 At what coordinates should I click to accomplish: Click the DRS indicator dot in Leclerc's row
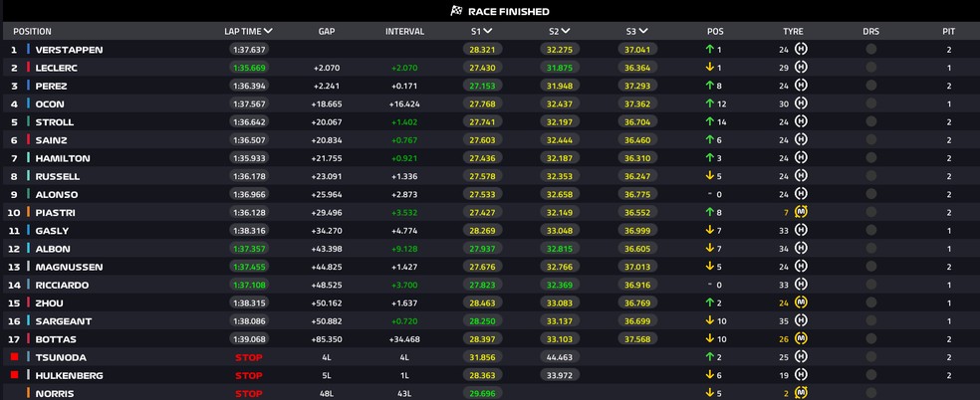click(870, 68)
